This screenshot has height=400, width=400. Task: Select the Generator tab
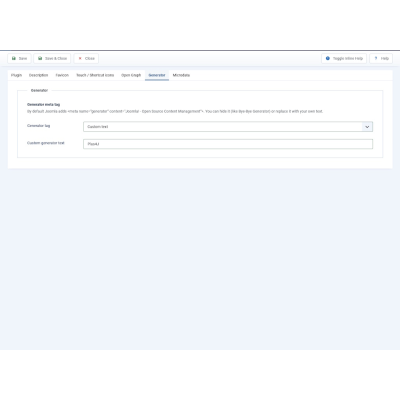pyautogui.click(x=157, y=75)
